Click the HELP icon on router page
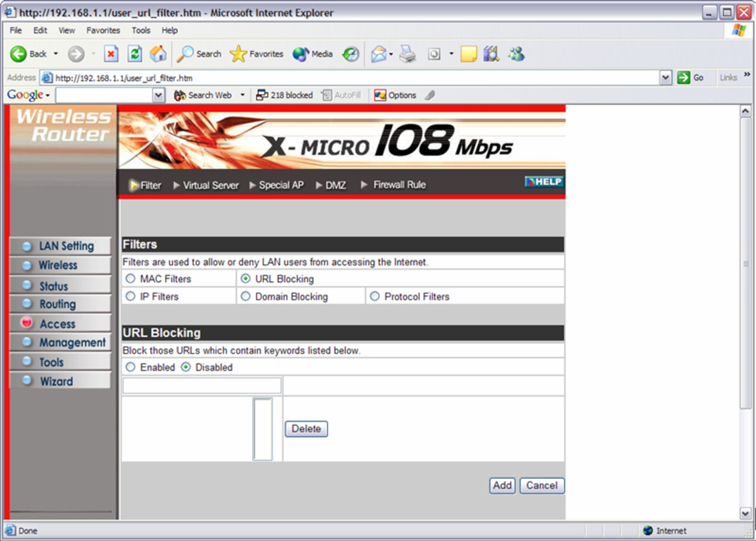The height and width of the screenshot is (541, 756). (544, 181)
